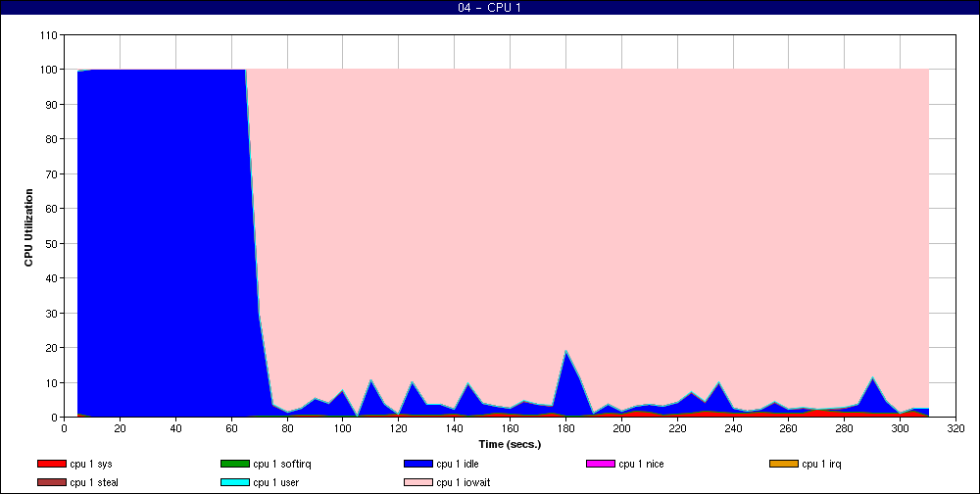Click the 100 value on the y-axis
This screenshot has height=494, width=980.
49,70
